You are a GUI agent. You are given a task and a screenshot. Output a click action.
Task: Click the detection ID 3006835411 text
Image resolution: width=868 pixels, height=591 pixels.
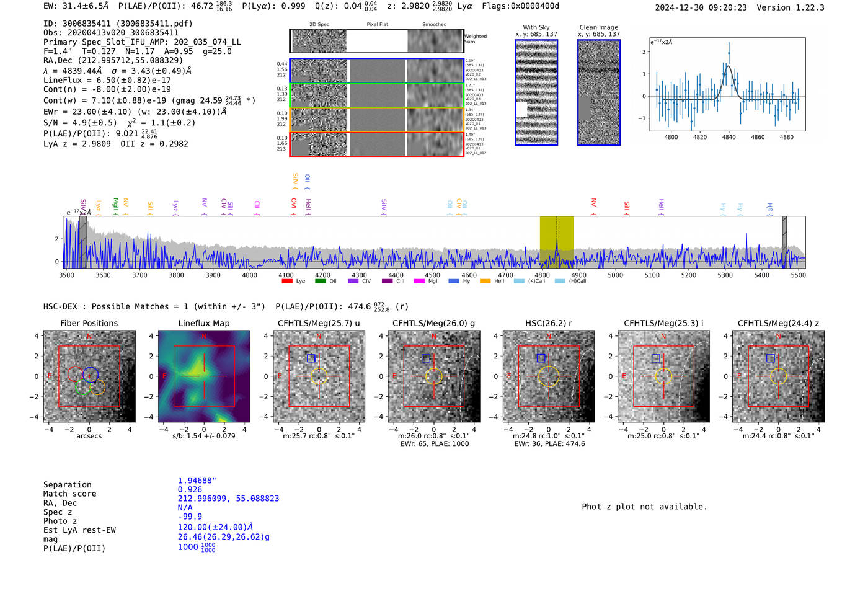pos(118,24)
